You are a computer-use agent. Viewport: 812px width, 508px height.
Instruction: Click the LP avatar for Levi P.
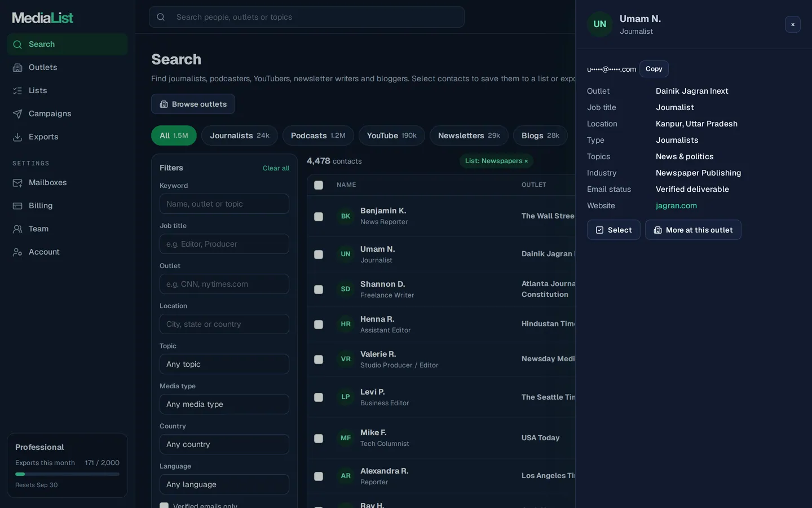(346, 397)
